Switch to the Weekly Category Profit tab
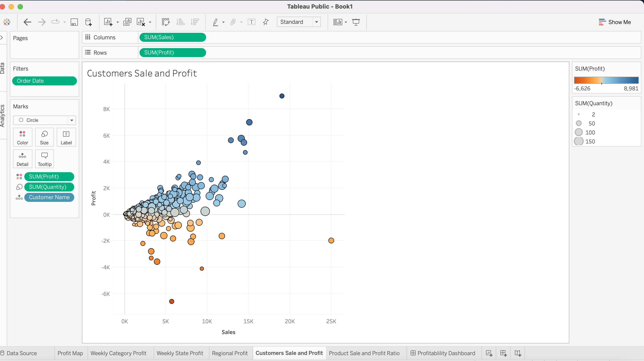Screen dimensions: 644x361 click(x=118, y=353)
